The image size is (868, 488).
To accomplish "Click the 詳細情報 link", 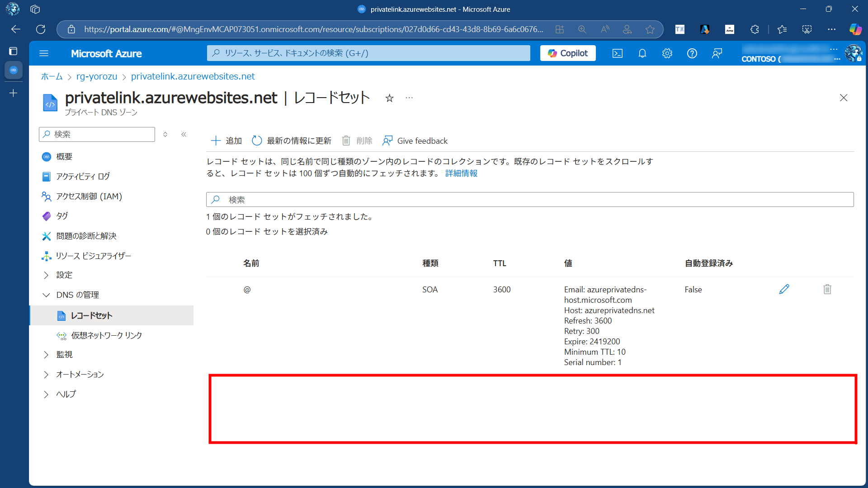I will pos(461,174).
